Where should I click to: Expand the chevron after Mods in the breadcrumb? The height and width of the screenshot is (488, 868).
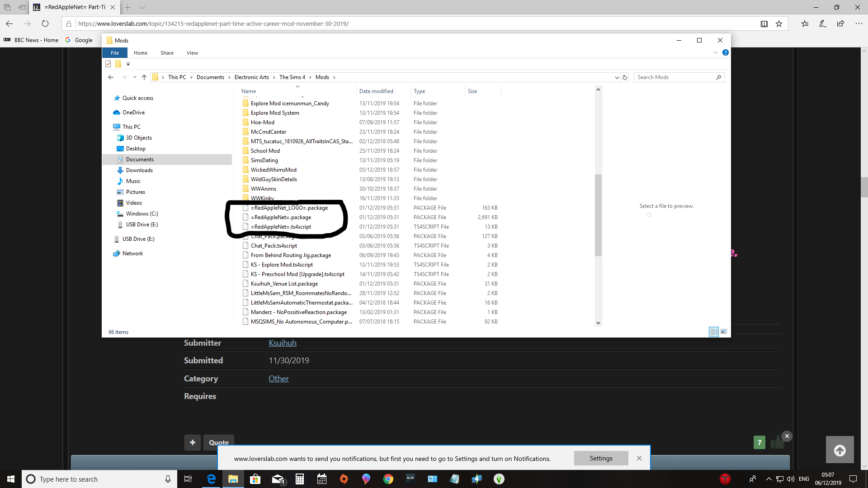(x=334, y=77)
